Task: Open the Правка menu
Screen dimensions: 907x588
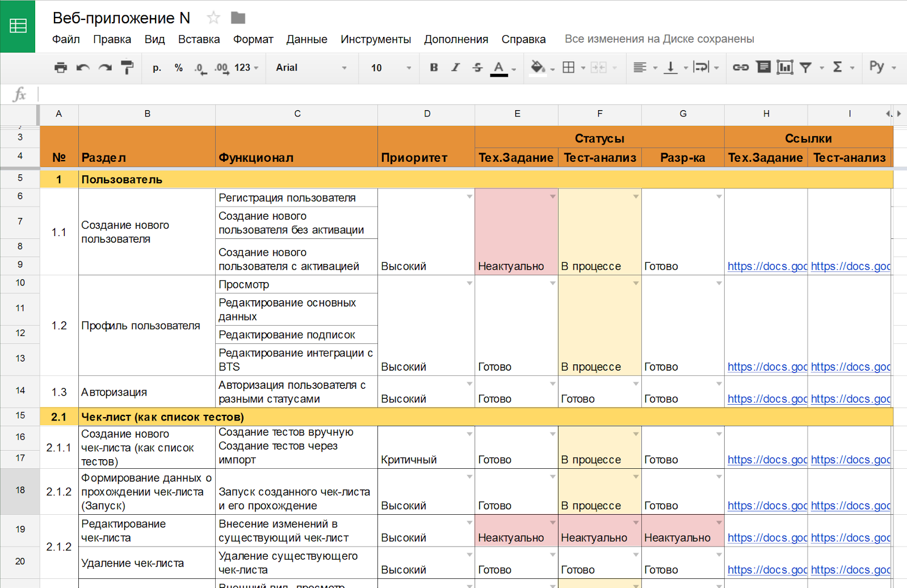Action: [112, 39]
